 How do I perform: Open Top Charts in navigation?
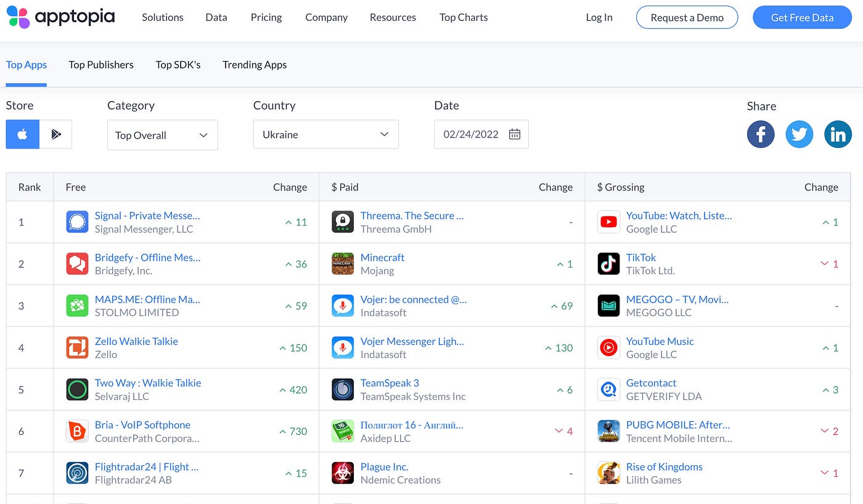(464, 17)
